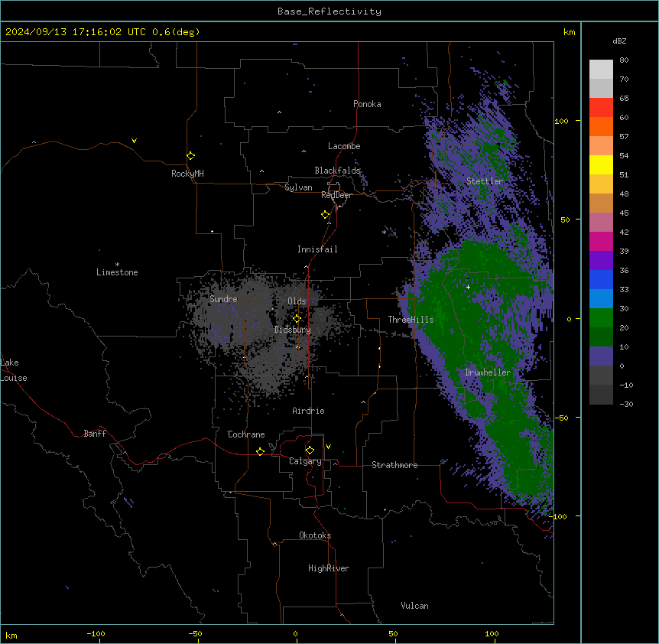Click the white cross marker northwest of Drumheller
659x644 pixels.
468,287
